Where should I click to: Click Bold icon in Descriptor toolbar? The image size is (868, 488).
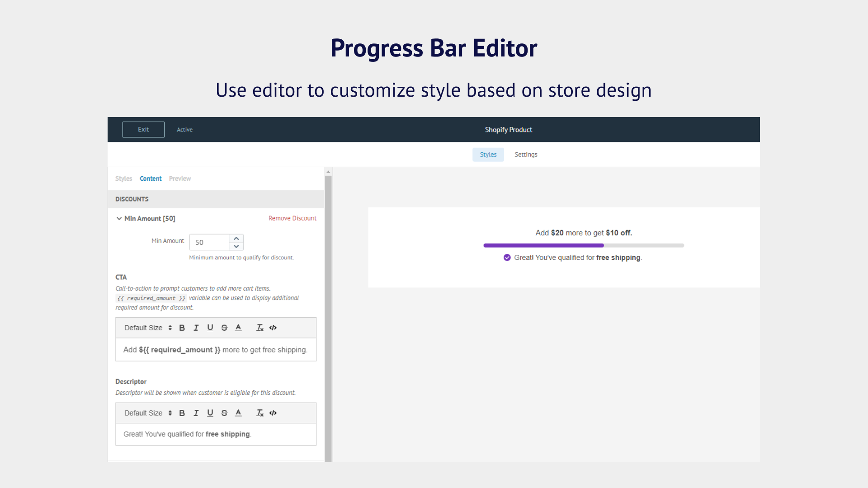pyautogui.click(x=182, y=413)
